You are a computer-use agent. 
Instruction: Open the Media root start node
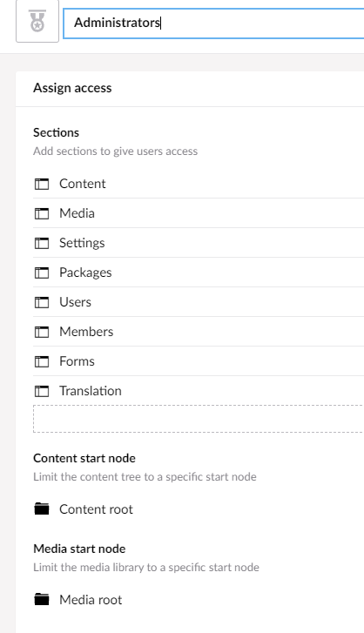point(91,600)
